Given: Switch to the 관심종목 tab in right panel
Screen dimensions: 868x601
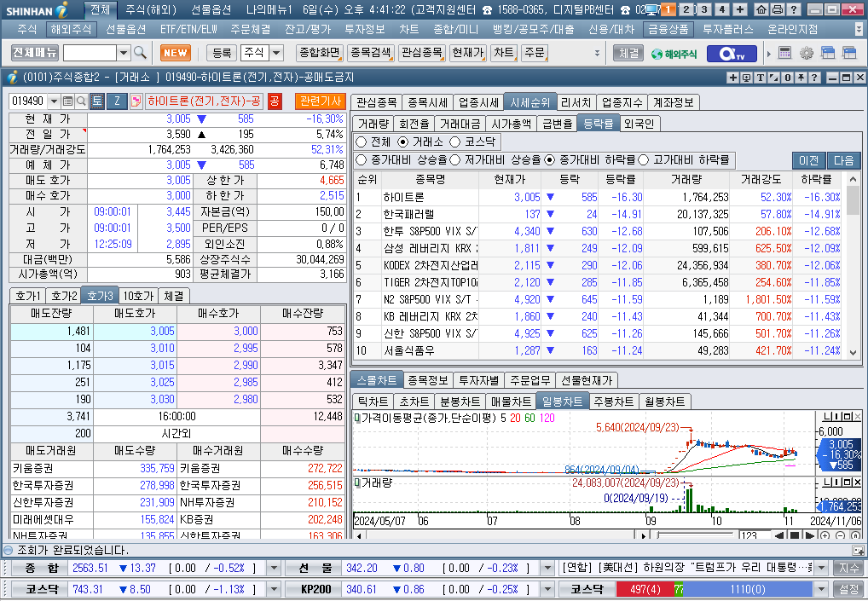Looking at the screenshot, I should tap(376, 102).
